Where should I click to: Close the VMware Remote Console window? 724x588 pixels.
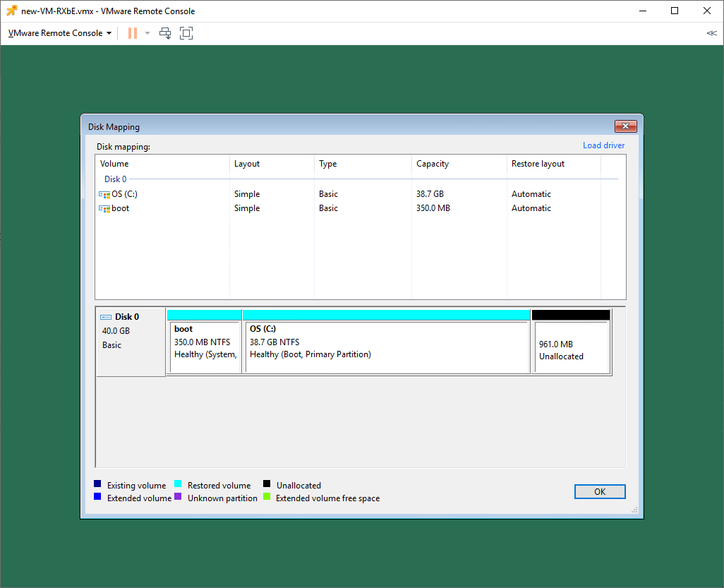(707, 11)
